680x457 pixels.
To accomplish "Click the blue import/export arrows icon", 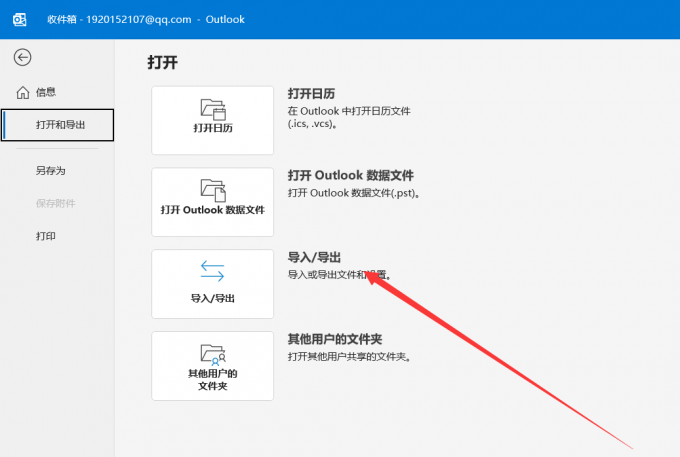I will [212, 271].
